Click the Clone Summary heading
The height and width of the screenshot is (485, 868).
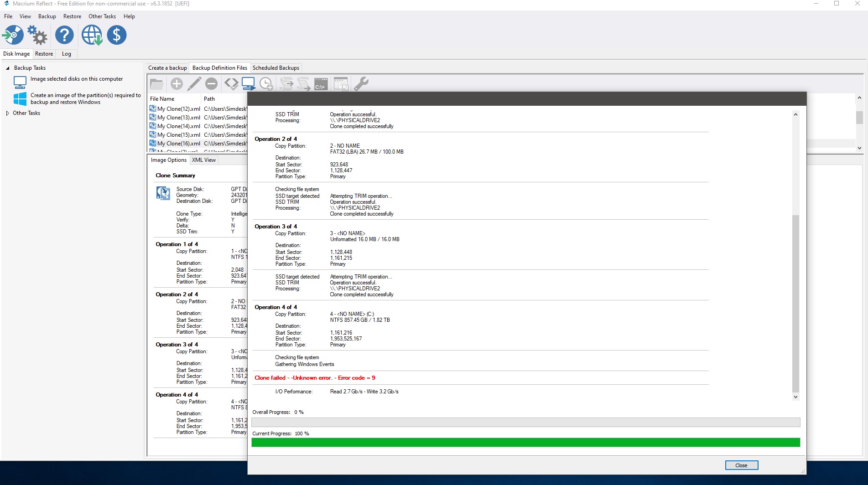click(x=175, y=175)
